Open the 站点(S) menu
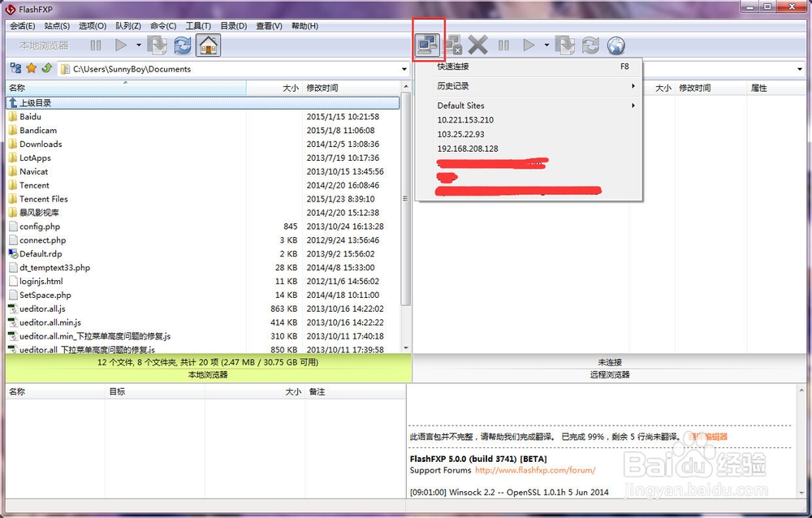The height and width of the screenshot is (518, 812). [57, 26]
